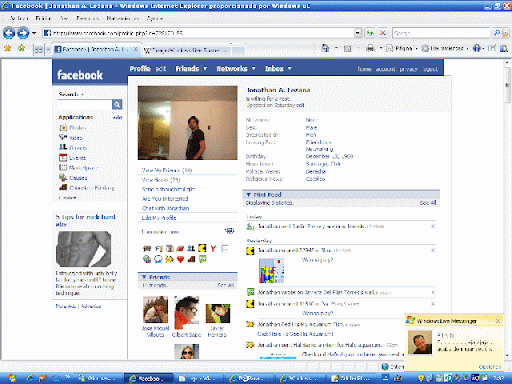Click See All in Mini-Feed header
This screenshot has width=512, height=384.
click(428, 203)
